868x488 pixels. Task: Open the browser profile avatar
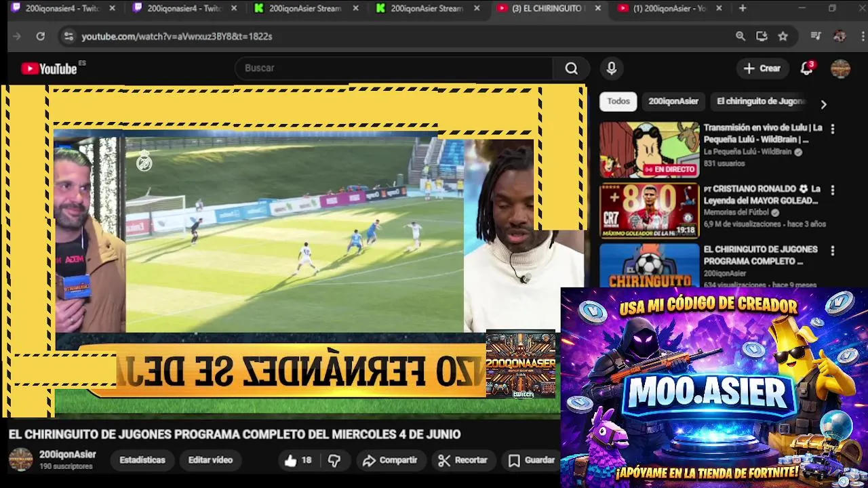(840, 36)
